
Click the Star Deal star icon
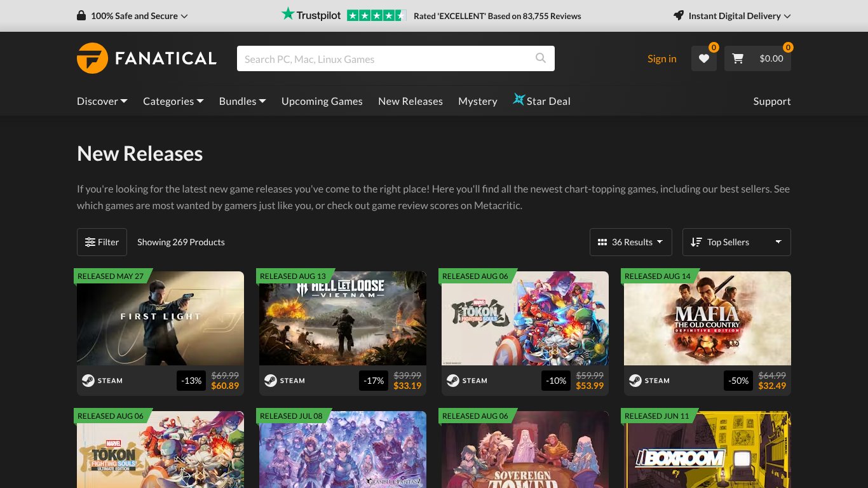519,100
